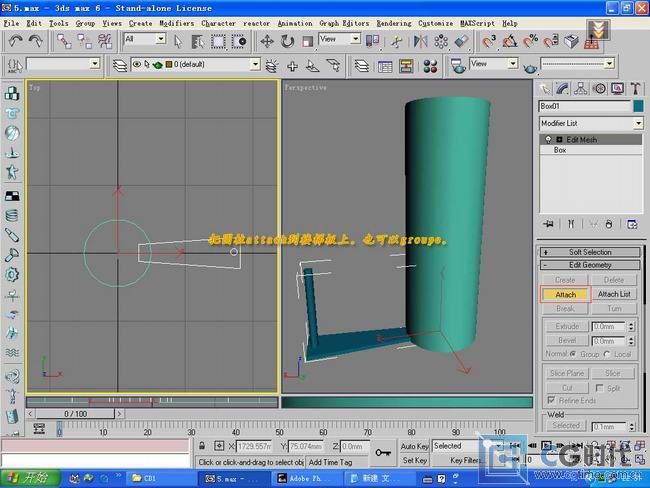Click the Attach List button
This screenshot has width=650, height=488.
(x=614, y=294)
